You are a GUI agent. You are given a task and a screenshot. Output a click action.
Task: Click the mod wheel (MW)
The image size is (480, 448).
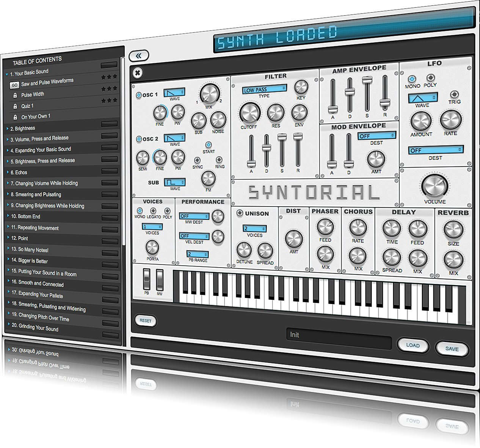click(x=160, y=280)
